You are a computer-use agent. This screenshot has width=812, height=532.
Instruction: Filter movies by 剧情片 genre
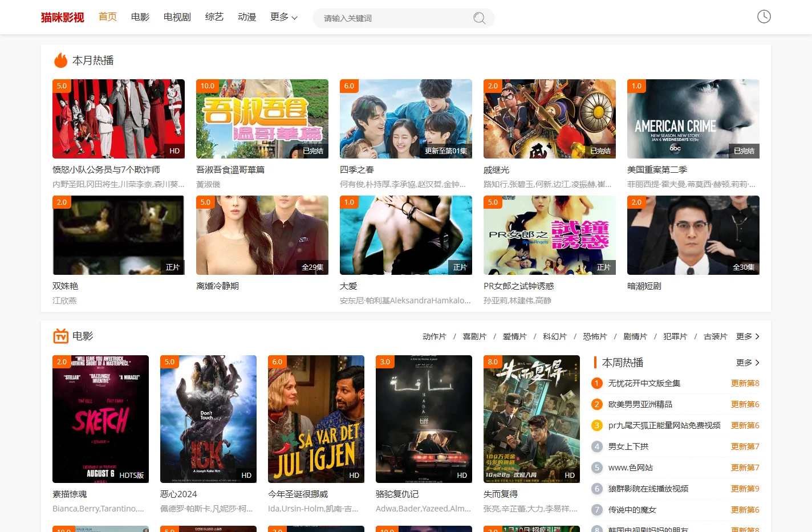coord(635,336)
